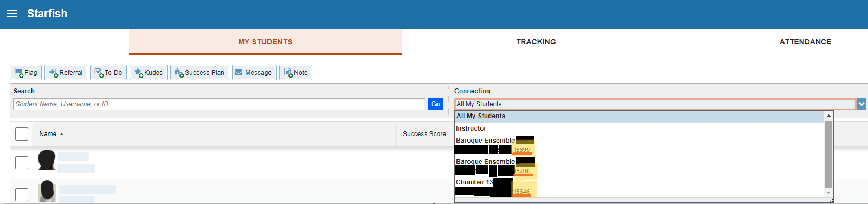
Task: Open first student's profile photo
Action: coord(47,161)
